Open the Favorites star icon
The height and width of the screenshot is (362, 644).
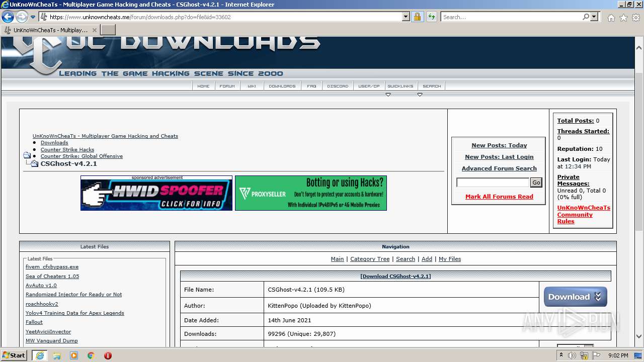(x=623, y=18)
